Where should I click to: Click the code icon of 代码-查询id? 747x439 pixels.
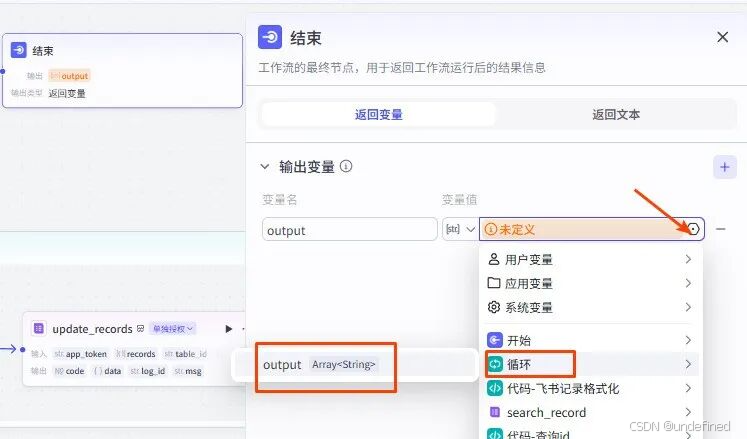point(495,434)
